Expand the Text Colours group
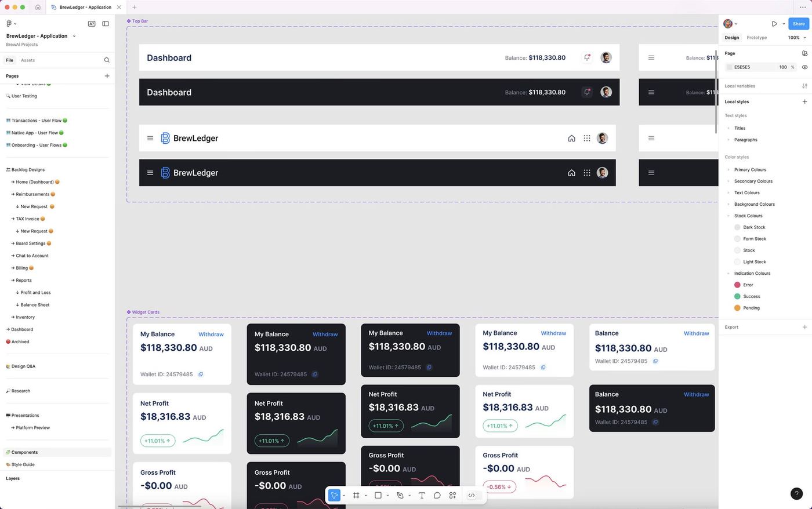812x509 pixels. click(728, 192)
